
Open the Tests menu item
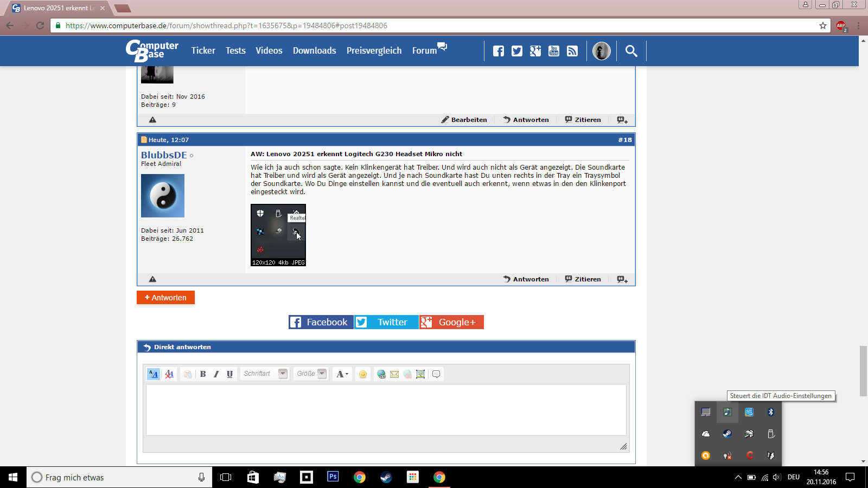(235, 50)
